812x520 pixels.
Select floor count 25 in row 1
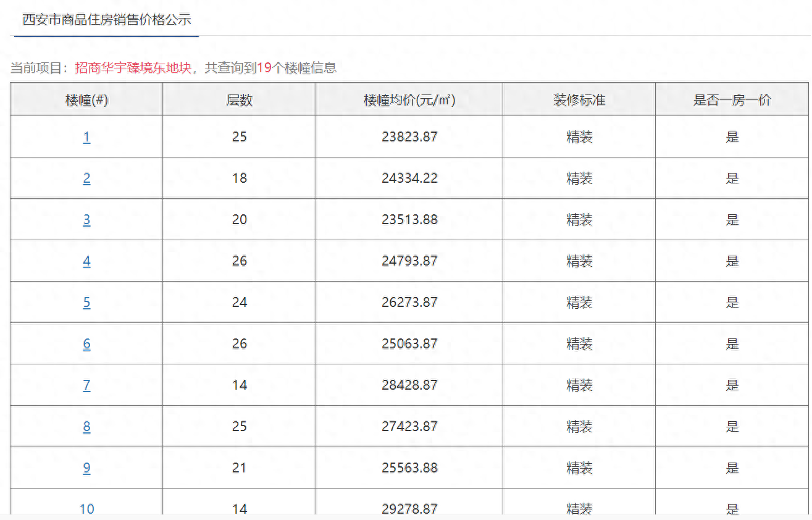240,137
